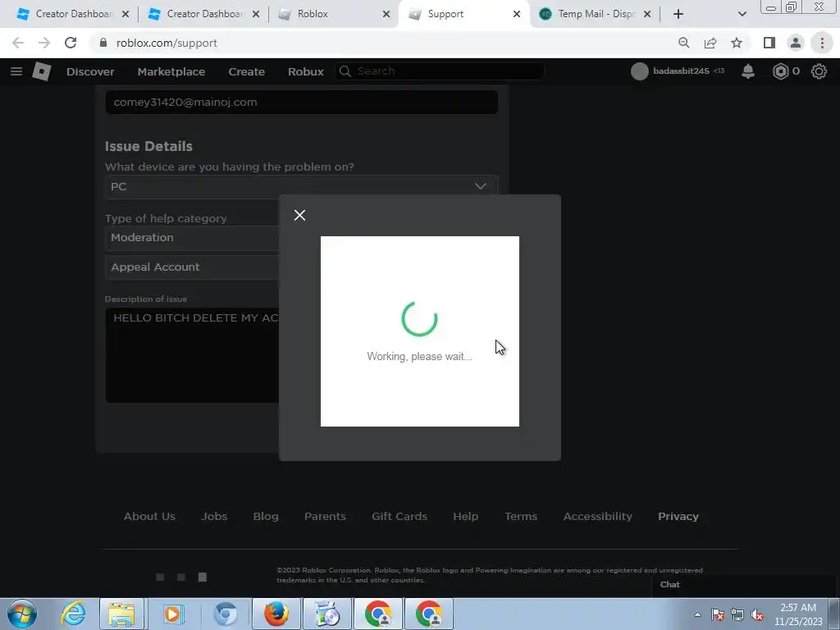Viewport: 840px width, 630px height.
Task: Share this page via share icon
Action: (x=710, y=43)
